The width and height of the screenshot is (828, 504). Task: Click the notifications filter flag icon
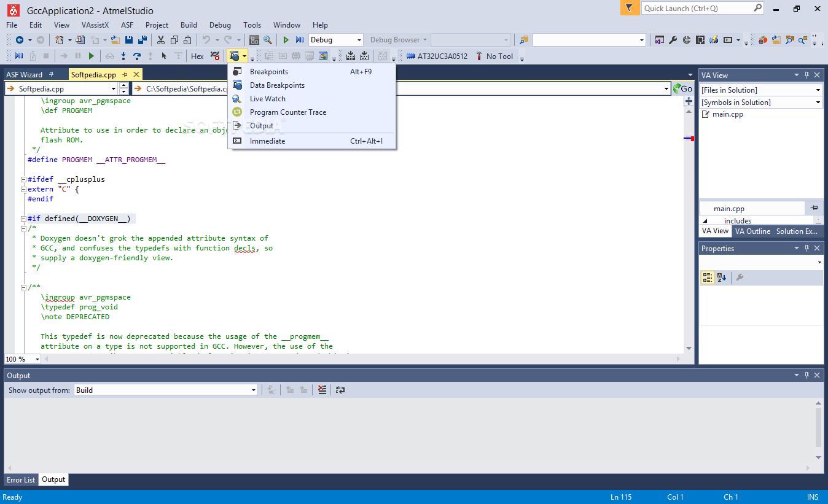point(629,8)
